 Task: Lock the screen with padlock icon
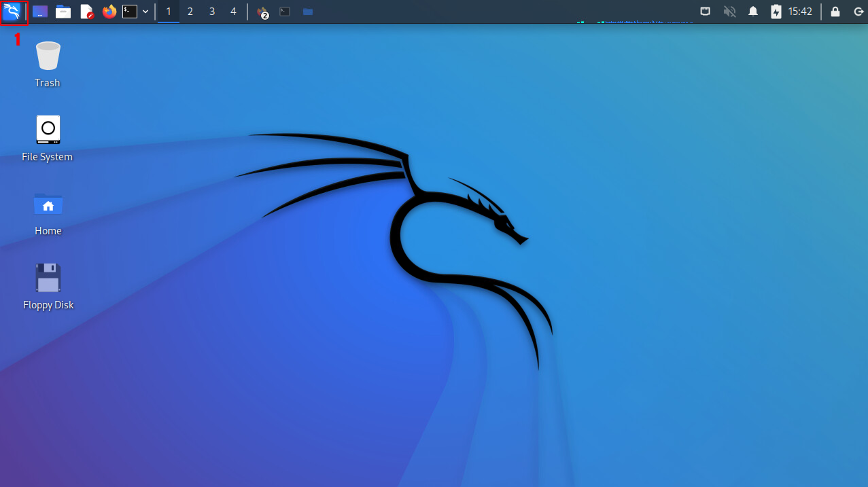(x=835, y=12)
